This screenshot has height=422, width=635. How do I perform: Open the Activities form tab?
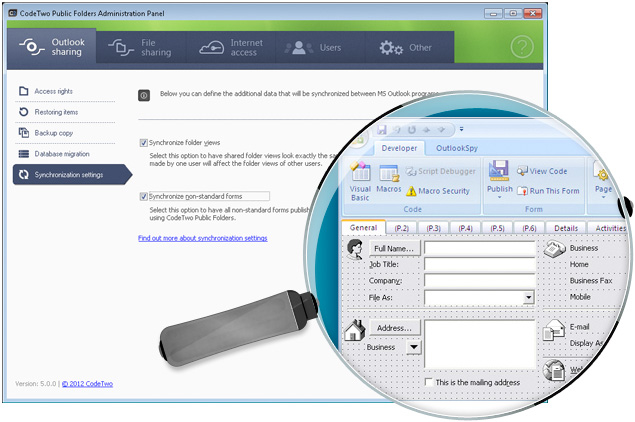pos(609,228)
